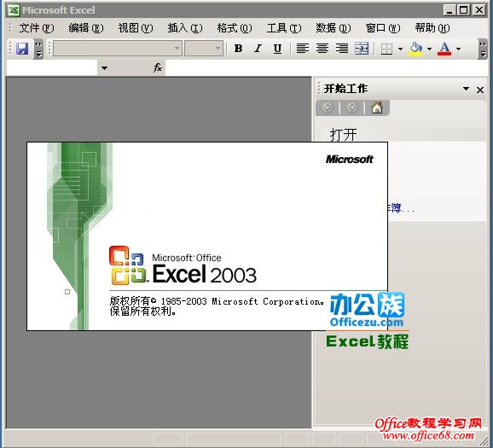Click the Save floppy disk icon

(x=22, y=49)
